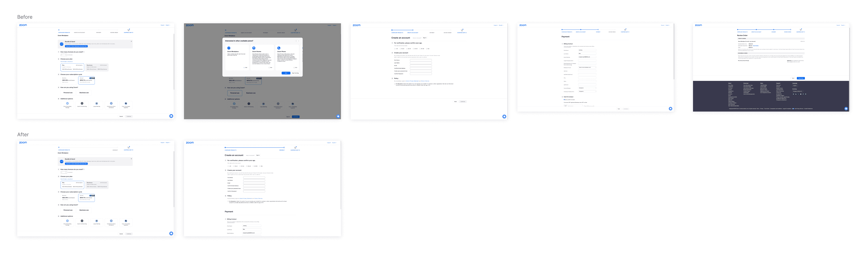This screenshot has height=255, width=868.
Task: Open the shopping cart icon
Action: click(x=128, y=30)
